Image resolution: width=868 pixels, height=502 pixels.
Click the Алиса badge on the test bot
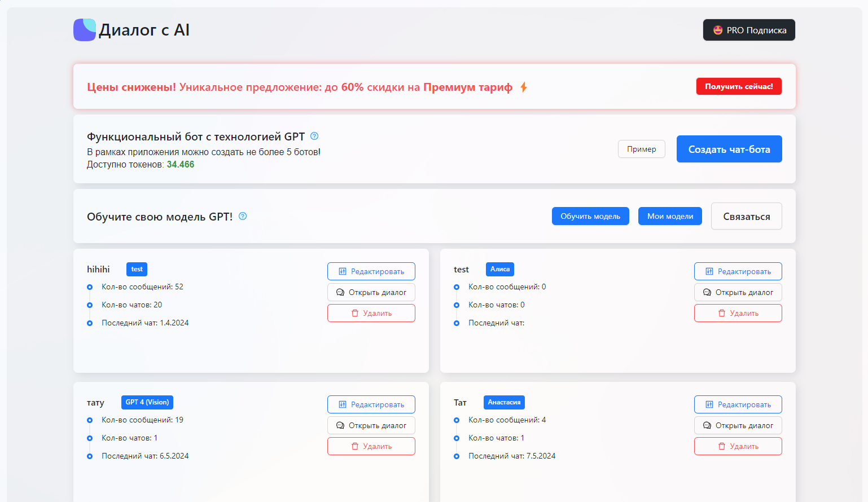coord(499,269)
